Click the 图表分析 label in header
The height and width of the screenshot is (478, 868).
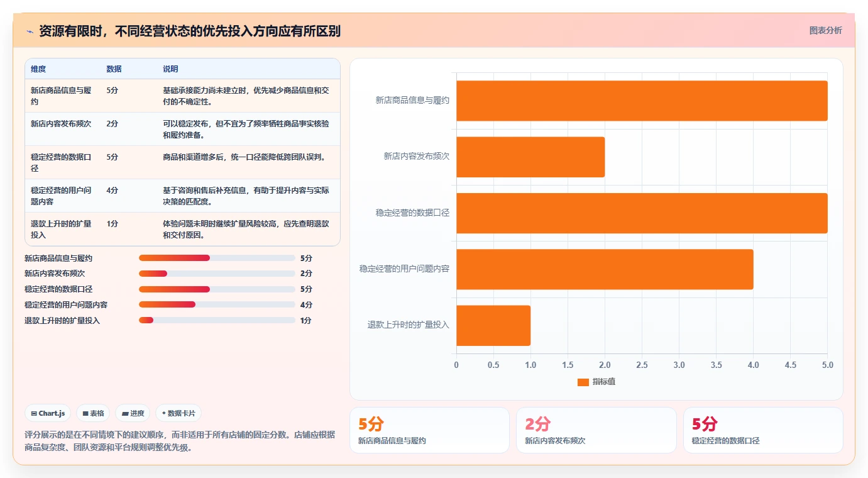coord(825,30)
